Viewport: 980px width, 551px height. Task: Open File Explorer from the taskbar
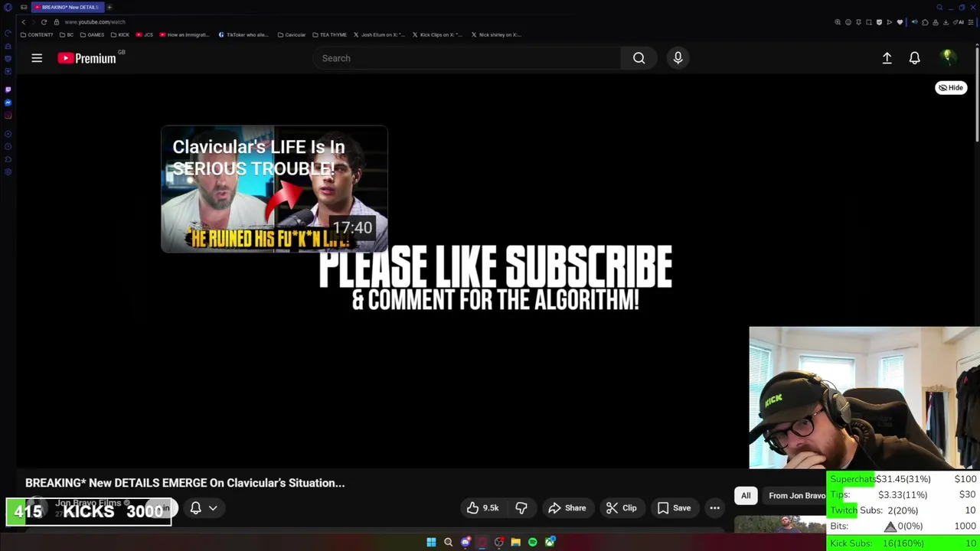pyautogui.click(x=515, y=543)
